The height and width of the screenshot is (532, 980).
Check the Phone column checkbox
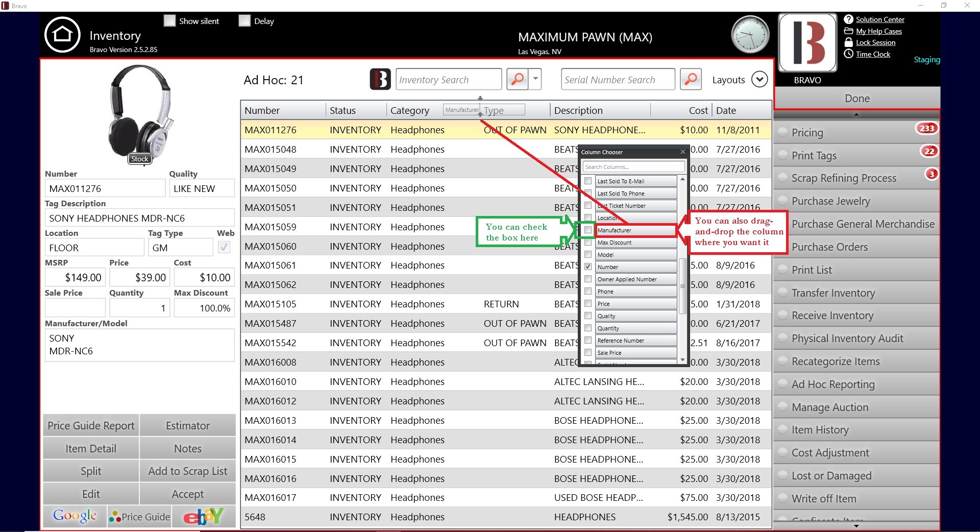click(588, 292)
